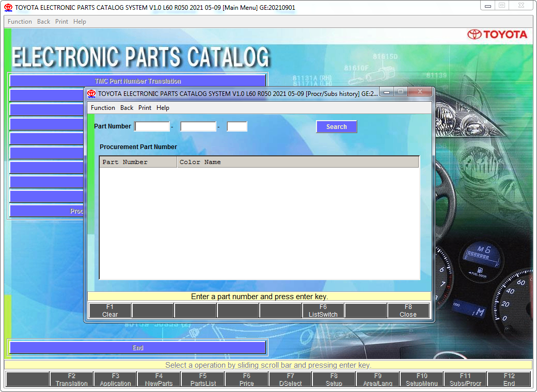
Task: Click F4 NewParts in main function bar
Action: (159, 379)
